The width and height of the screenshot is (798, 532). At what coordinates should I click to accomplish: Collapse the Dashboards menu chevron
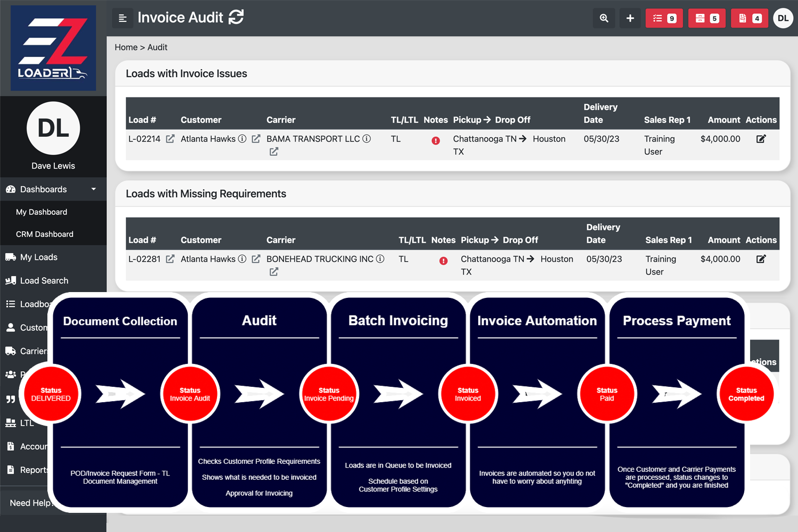pos(94,189)
